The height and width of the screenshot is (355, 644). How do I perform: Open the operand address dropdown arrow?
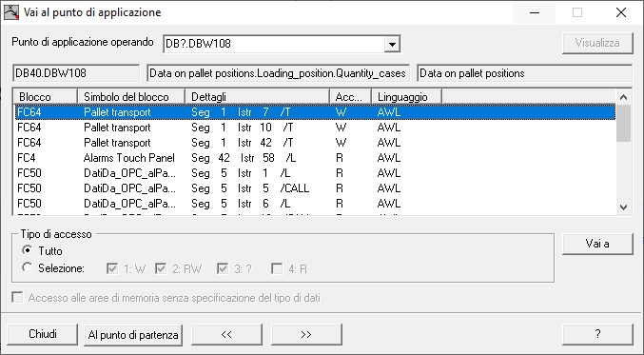[392, 44]
